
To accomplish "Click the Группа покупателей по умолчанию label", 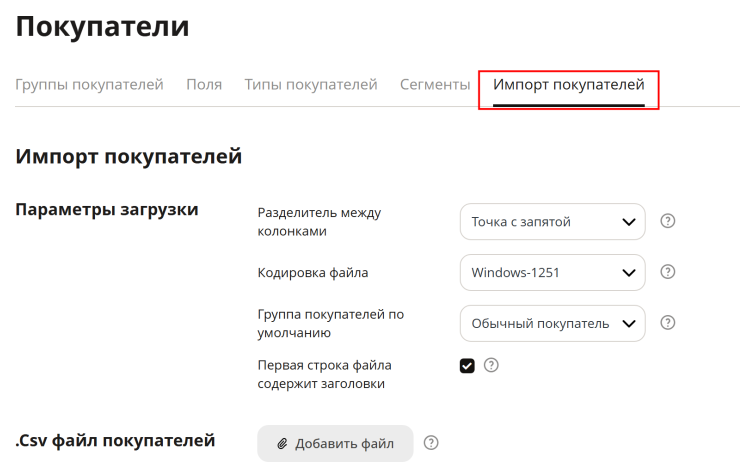I will pyautogui.click(x=331, y=324).
